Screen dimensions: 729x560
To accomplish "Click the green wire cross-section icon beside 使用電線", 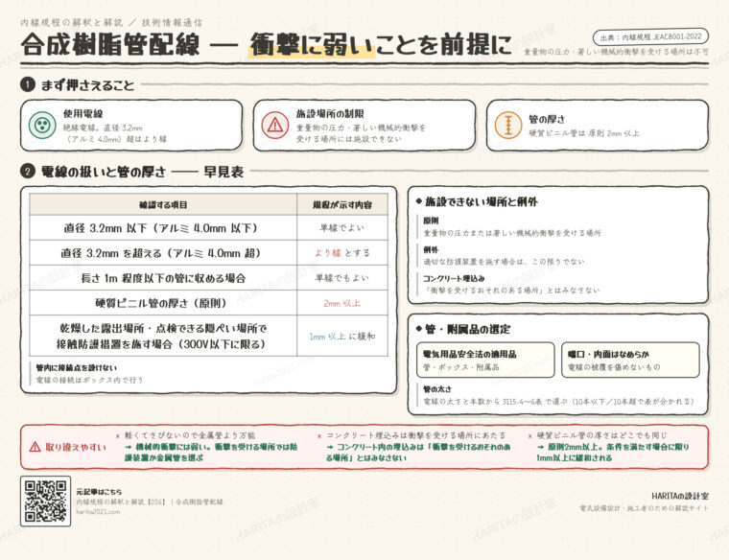I will (42, 125).
